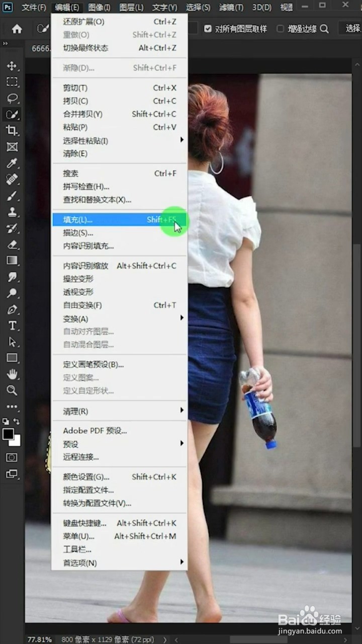Choose 颜色设置(G)... menu entry
This screenshot has width=362, height=644.
pos(120,477)
